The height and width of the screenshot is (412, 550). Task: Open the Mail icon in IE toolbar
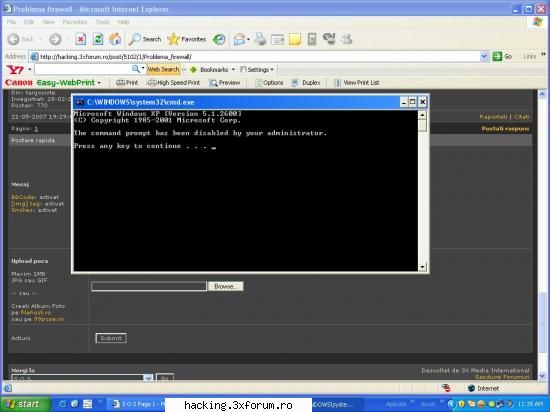pos(240,39)
